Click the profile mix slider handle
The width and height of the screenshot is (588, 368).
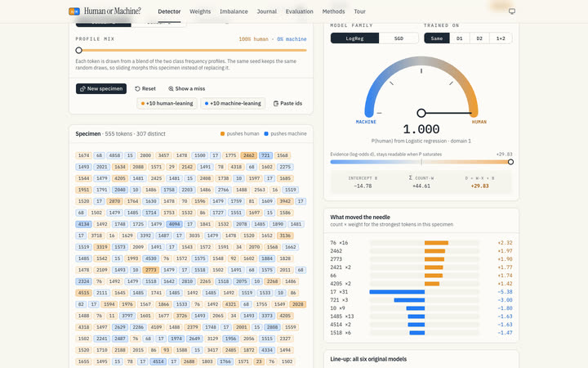click(78, 50)
